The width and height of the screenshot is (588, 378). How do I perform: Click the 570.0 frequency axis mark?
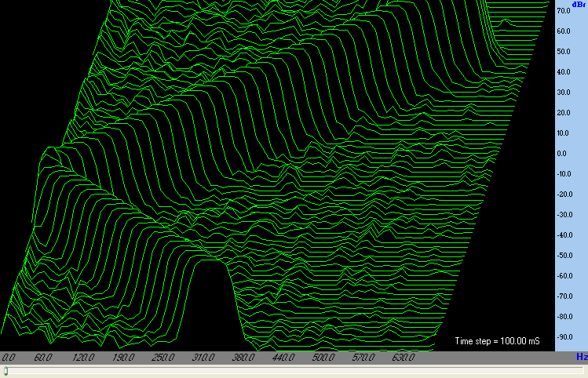click(x=363, y=358)
